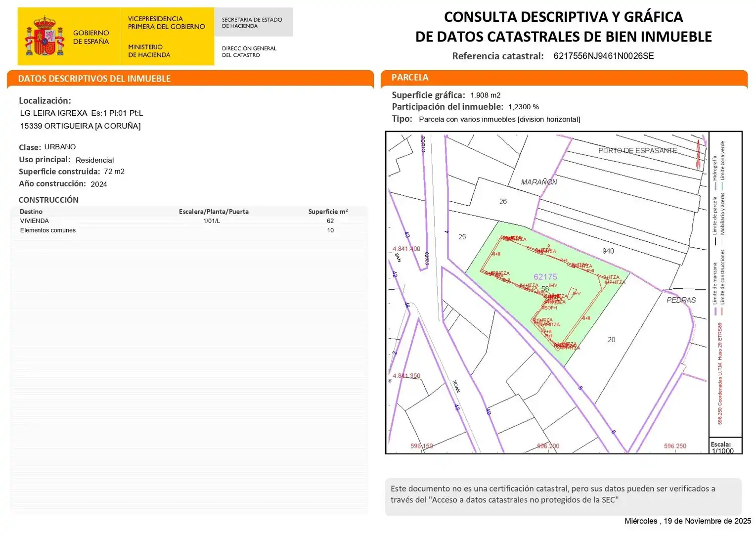Click 'SECRETARÍA DE ESTADO DE HACIENDA' box

click(x=253, y=22)
